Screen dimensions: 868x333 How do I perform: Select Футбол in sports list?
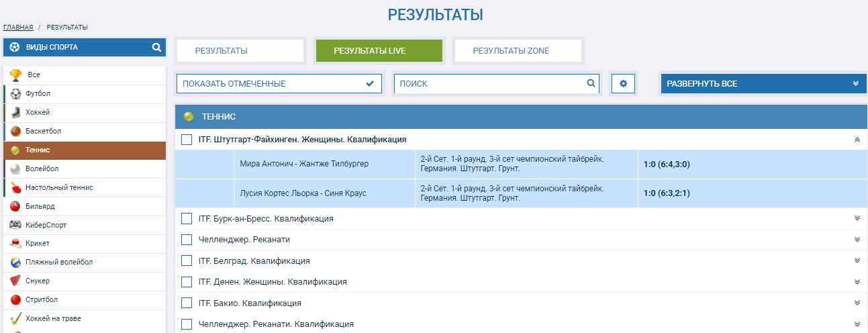pos(85,94)
